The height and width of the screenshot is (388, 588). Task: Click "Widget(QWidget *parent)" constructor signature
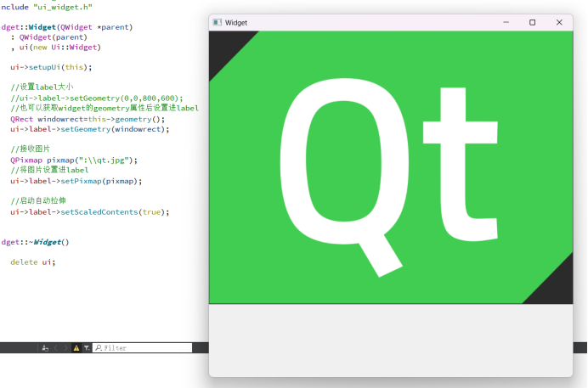coord(81,27)
